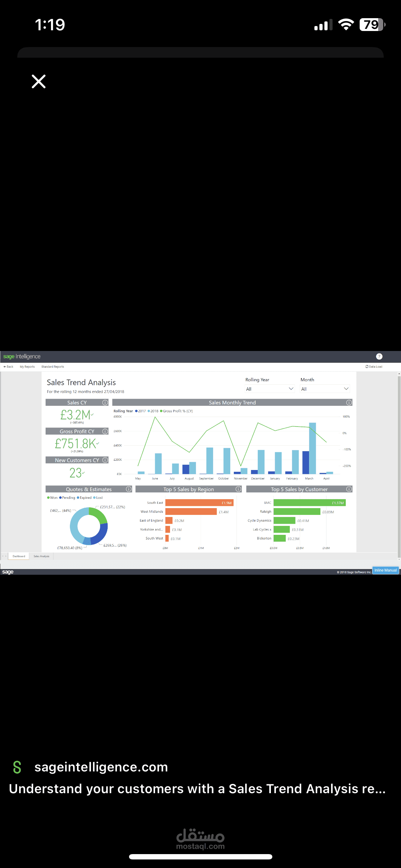The height and width of the screenshot is (868, 401).
Task: Click the sage Intelligence logo
Action: (22, 356)
